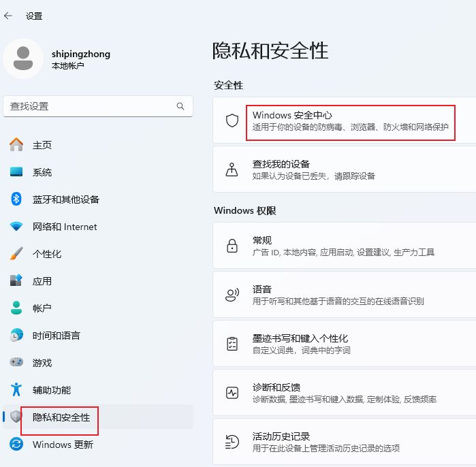Click the 活动历史记录 clock icon

[232, 442]
